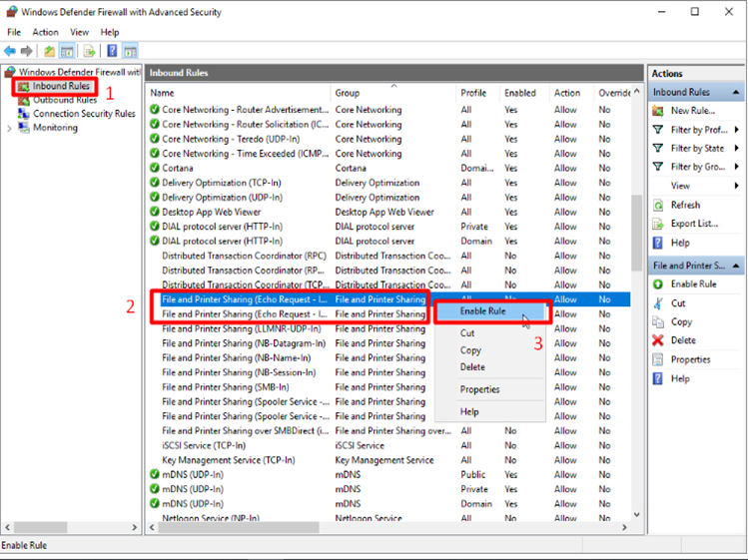748x560 pixels.
Task: Click the Export List toolbar icon
Action: tap(89, 51)
